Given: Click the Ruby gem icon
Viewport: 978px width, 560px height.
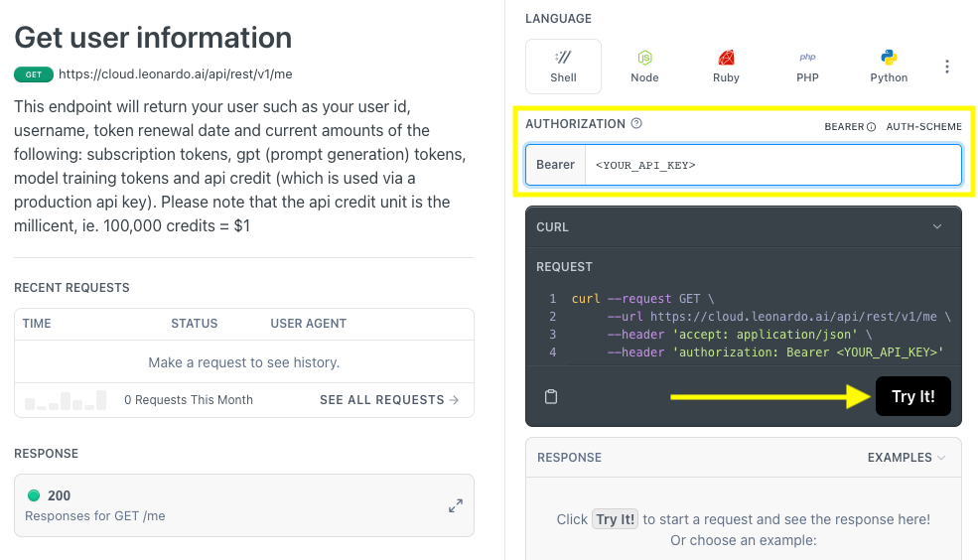Looking at the screenshot, I should coord(726,58).
